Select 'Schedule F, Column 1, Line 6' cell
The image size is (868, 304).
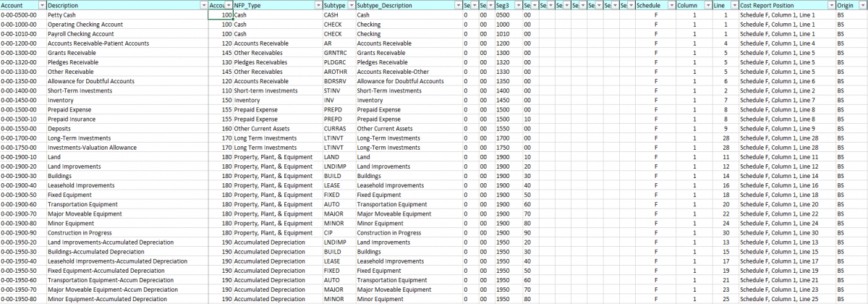[x=787, y=81]
